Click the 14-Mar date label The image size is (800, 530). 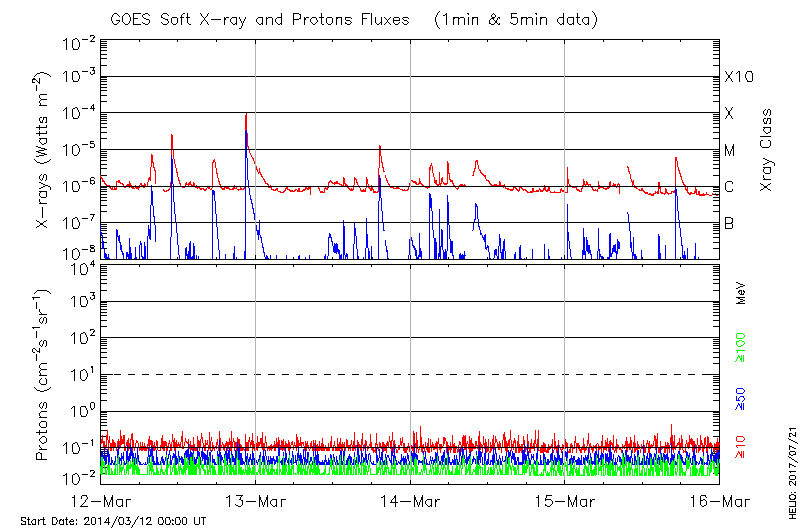411,500
